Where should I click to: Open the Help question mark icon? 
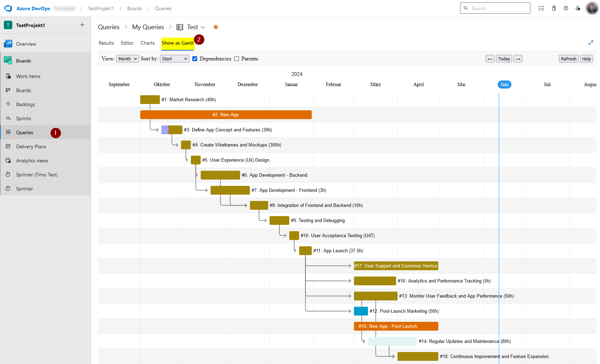(x=566, y=8)
